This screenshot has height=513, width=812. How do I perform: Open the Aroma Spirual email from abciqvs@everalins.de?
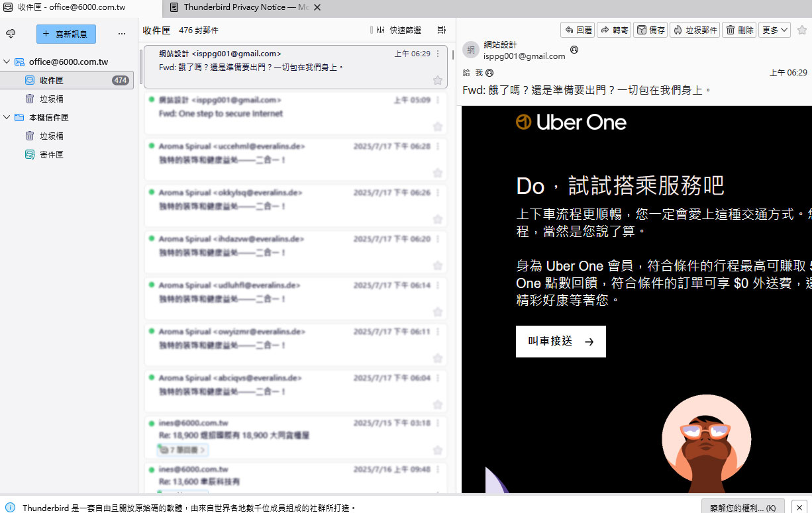295,391
